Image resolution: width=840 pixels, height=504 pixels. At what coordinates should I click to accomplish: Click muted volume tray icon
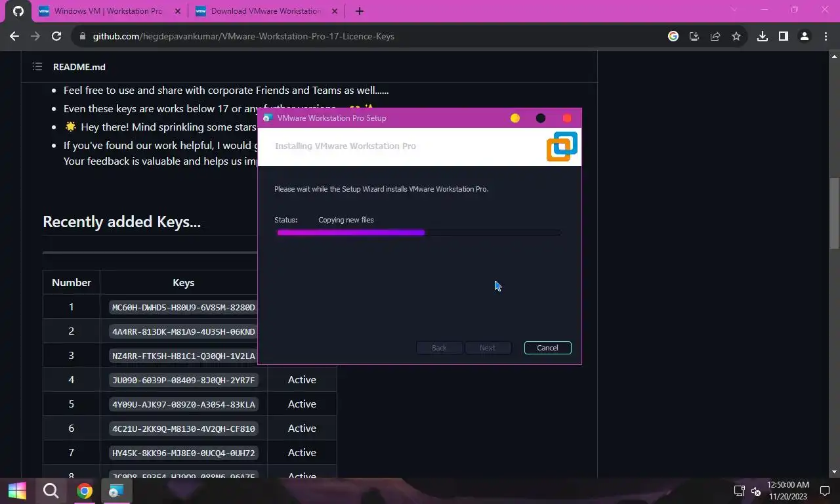755,491
